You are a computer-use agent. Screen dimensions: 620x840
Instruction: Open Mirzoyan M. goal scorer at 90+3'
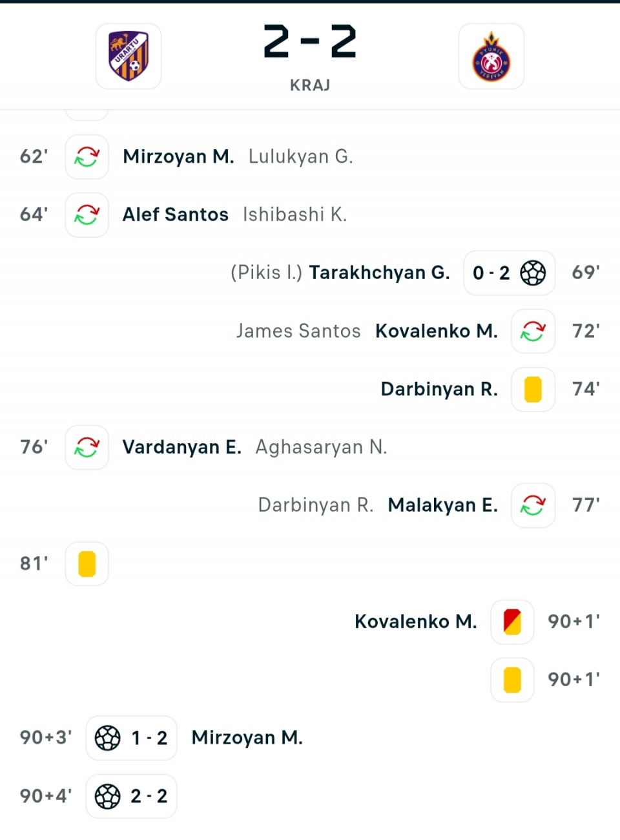point(247,738)
